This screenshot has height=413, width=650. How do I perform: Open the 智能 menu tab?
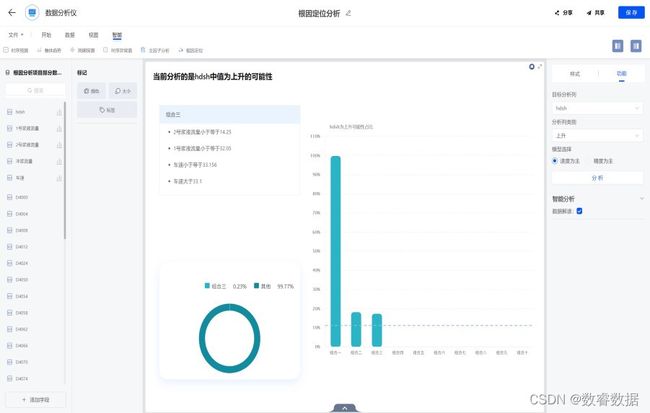click(117, 35)
